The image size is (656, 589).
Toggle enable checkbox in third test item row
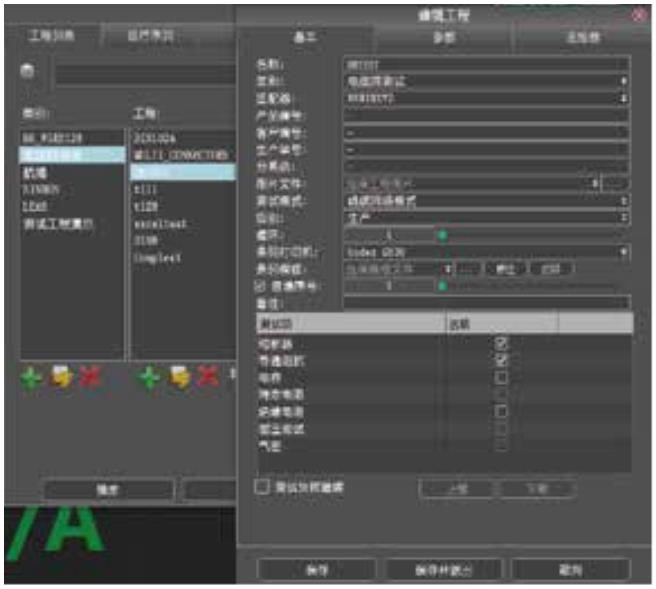(501, 377)
